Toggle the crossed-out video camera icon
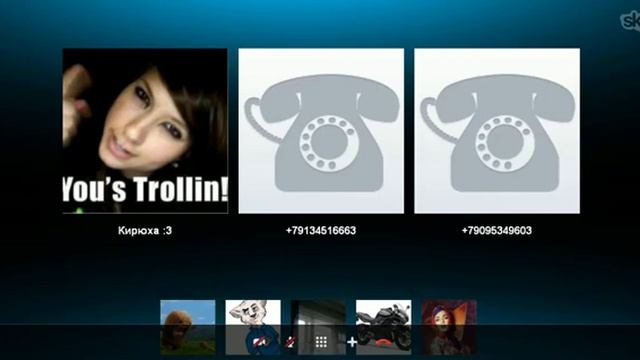Viewport: 640px width, 360px height. pyautogui.click(x=259, y=342)
